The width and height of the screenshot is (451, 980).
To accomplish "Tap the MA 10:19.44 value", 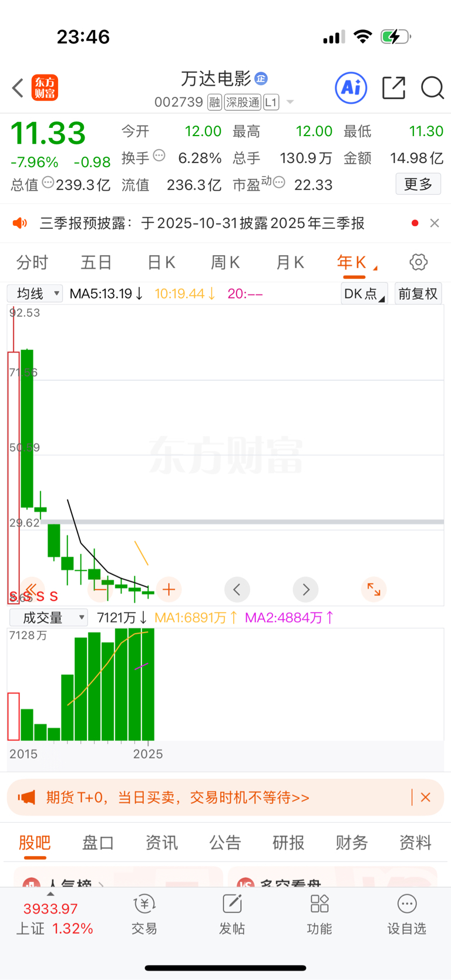I will (x=185, y=293).
